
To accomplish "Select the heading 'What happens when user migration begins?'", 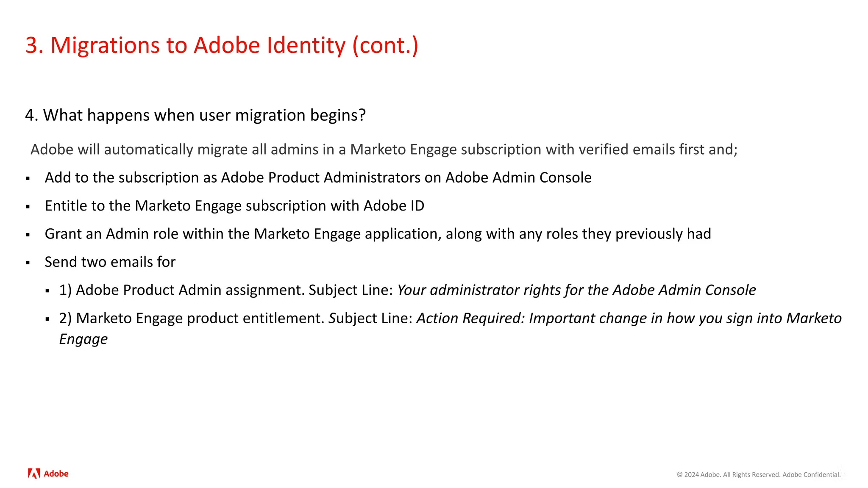I will (195, 115).
